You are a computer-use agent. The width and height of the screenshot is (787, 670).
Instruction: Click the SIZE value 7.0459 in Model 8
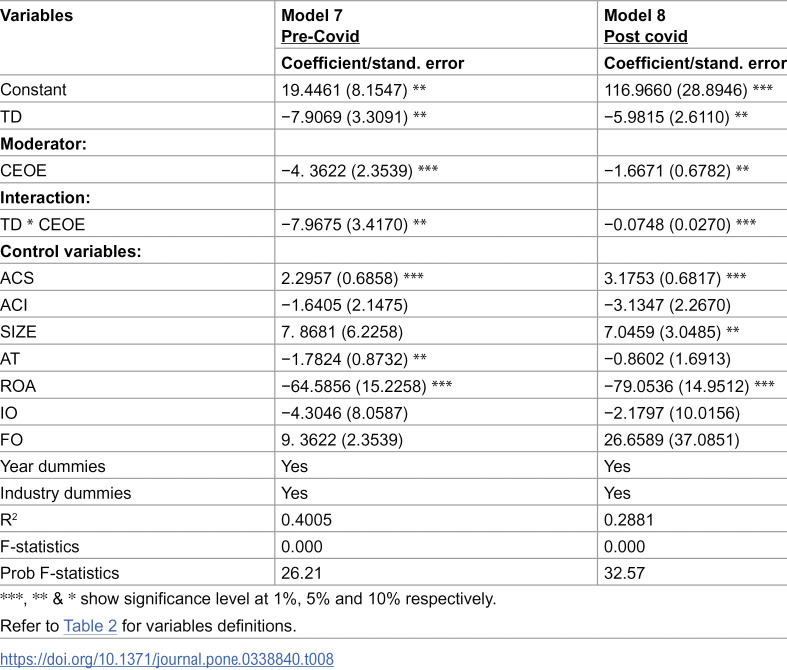click(672, 331)
